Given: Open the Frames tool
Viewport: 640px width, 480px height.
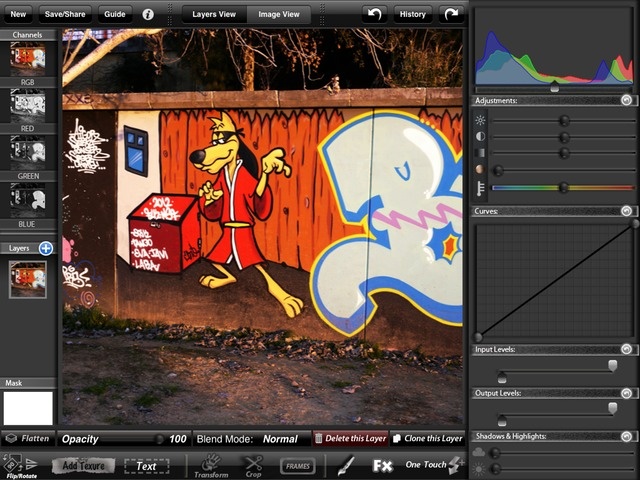Looking at the screenshot, I should (x=298, y=466).
